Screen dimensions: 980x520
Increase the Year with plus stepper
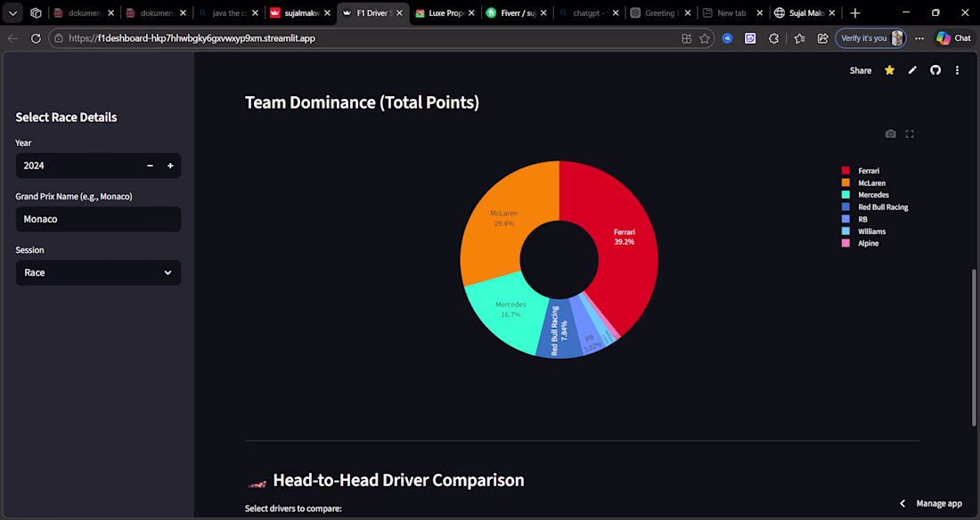[x=170, y=166]
